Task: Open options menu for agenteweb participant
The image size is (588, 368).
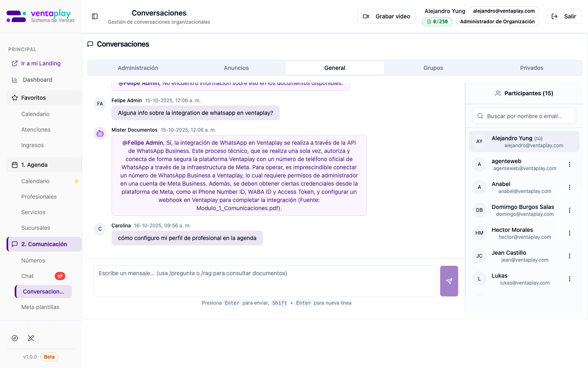Action: click(x=569, y=164)
